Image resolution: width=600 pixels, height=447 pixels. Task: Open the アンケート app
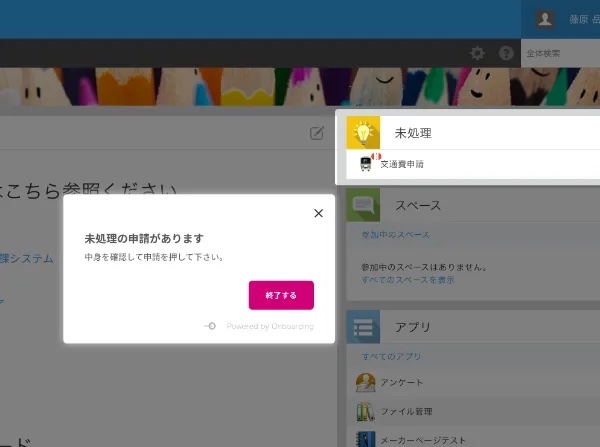point(401,383)
